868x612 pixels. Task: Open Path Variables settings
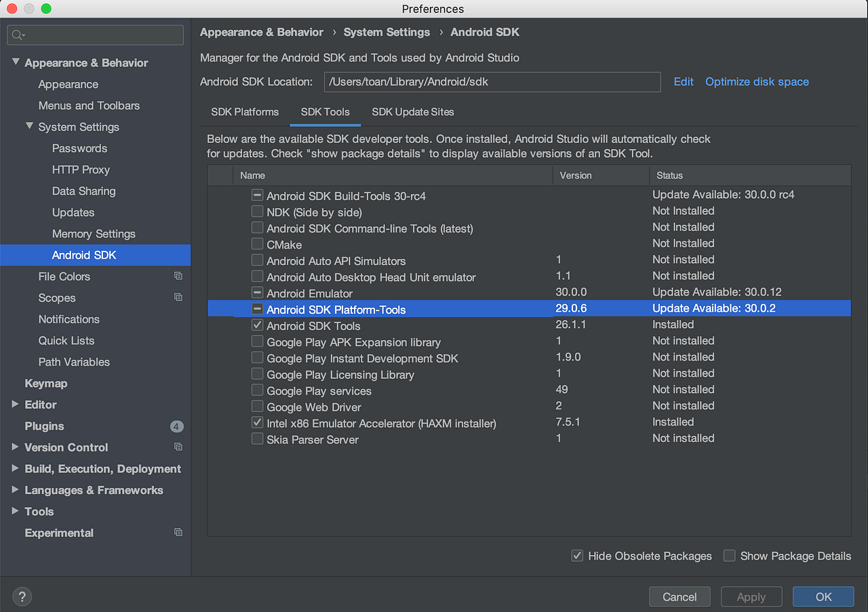(74, 362)
